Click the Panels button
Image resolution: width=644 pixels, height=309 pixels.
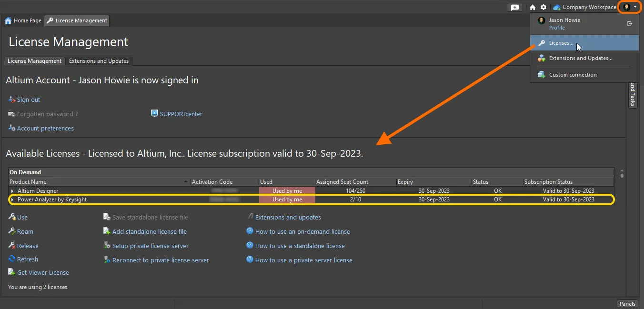click(x=627, y=304)
